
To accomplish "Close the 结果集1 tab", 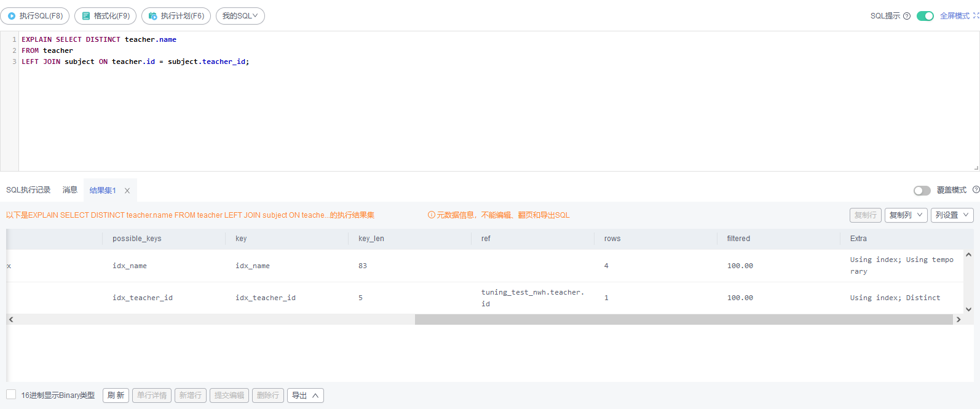I will (x=127, y=191).
